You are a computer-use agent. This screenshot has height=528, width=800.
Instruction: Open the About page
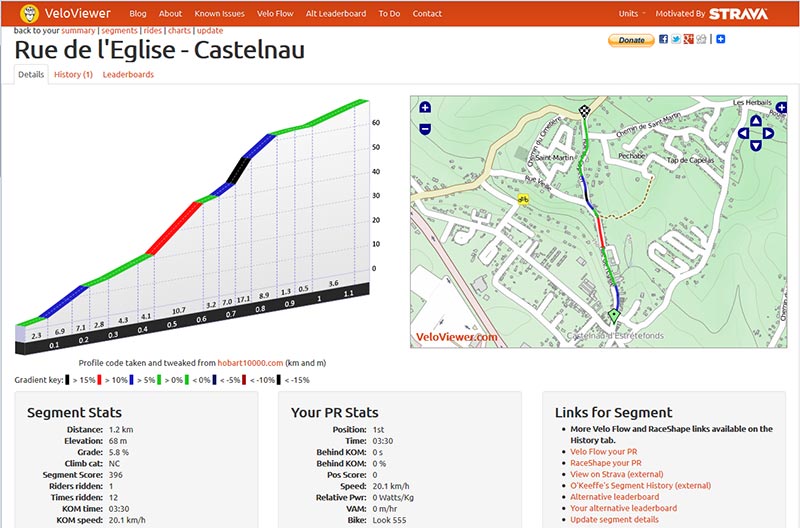pos(170,14)
